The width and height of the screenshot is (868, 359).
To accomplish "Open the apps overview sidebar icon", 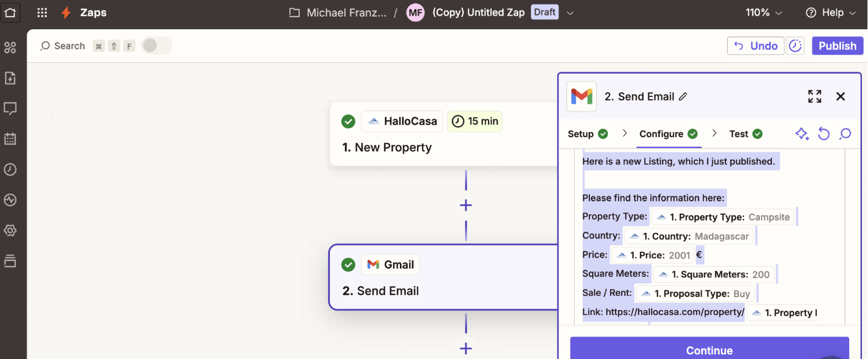I will pyautogui.click(x=10, y=48).
